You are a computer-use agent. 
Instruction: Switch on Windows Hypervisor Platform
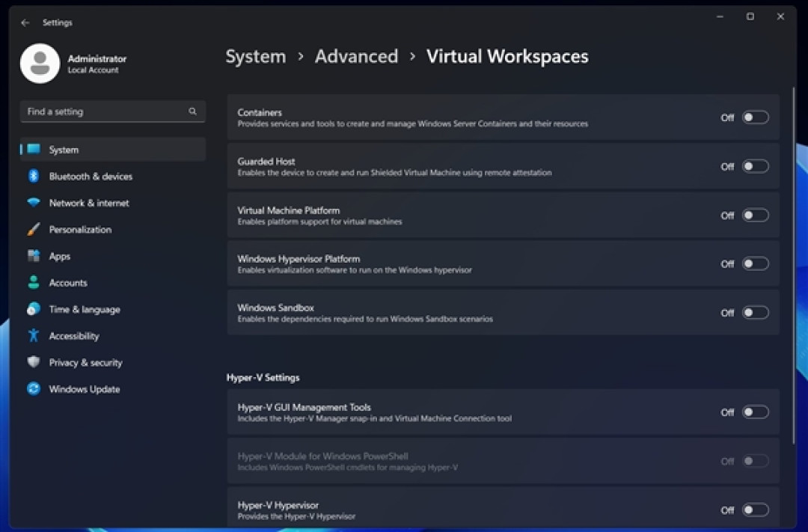coord(756,263)
